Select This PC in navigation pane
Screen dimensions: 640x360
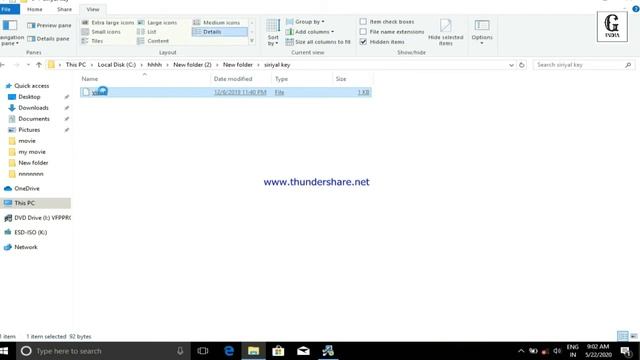[x=35, y=203]
